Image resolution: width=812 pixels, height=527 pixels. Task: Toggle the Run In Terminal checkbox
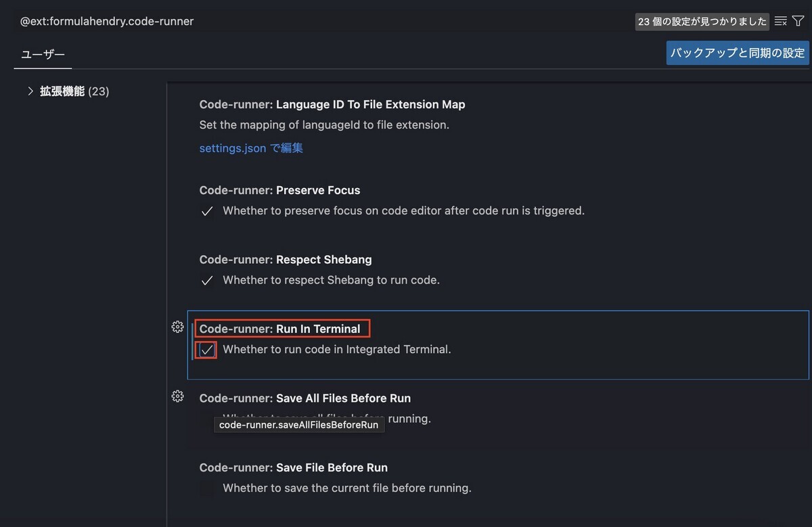point(206,350)
